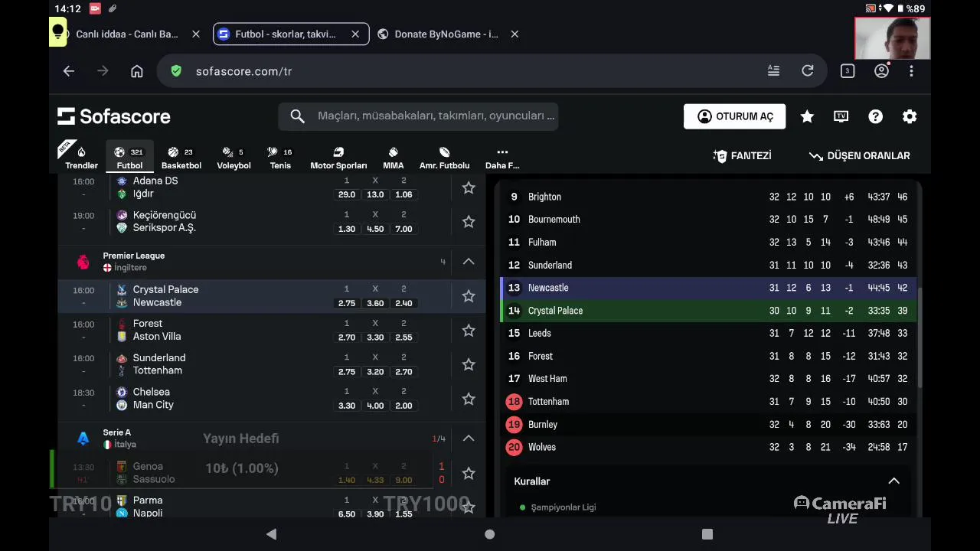Favorite the Genoa vs Sassuolo match
Screen dimensions: 980x551
[469, 473]
